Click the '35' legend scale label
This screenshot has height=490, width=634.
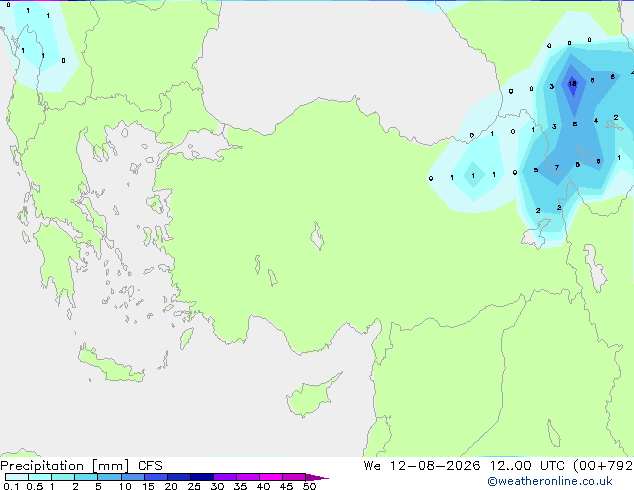click(240, 486)
